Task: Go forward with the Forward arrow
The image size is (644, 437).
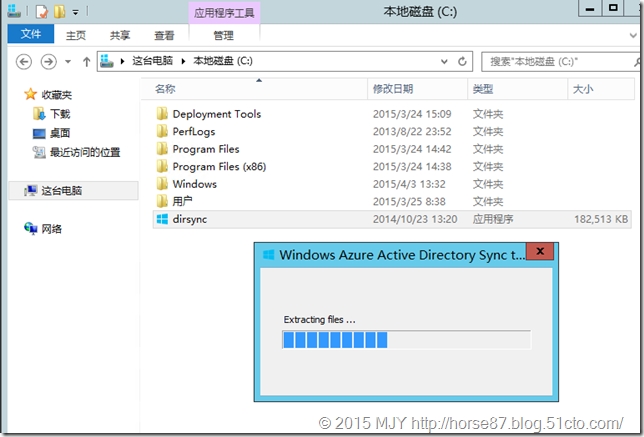Action: [x=48, y=62]
